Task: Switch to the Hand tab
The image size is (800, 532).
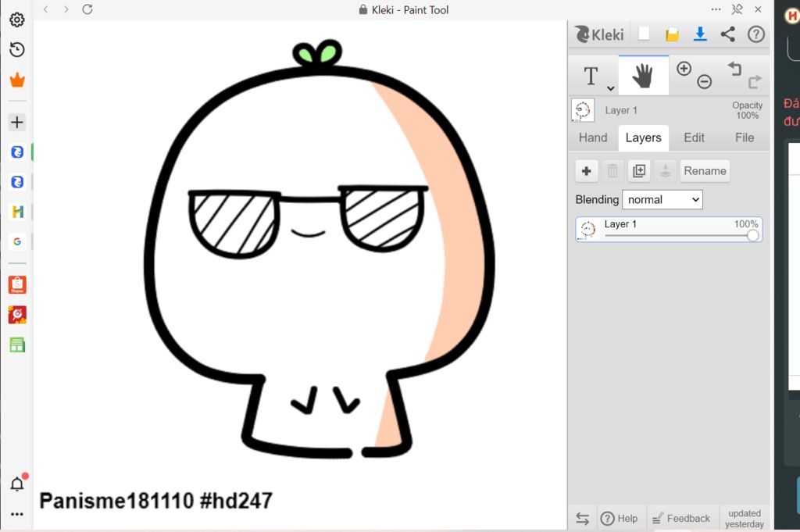Action: pos(593,137)
